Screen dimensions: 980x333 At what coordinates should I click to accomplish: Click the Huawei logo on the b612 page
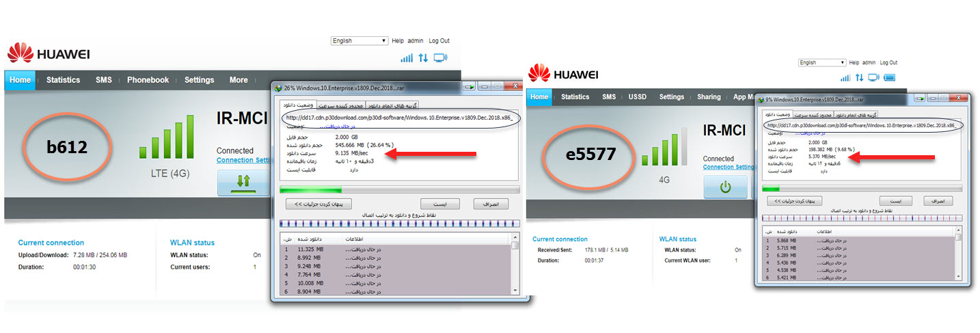pyautogui.click(x=49, y=54)
